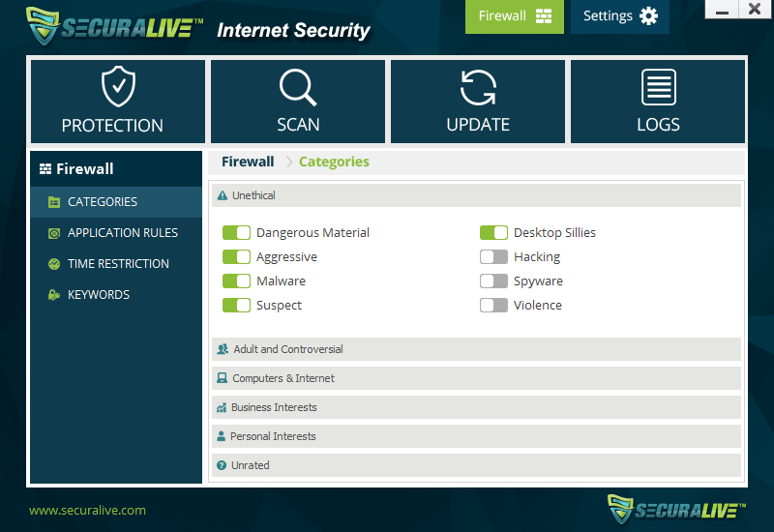Disable the Desktop Sillies toggle
This screenshot has width=774, height=532.
tap(493, 232)
